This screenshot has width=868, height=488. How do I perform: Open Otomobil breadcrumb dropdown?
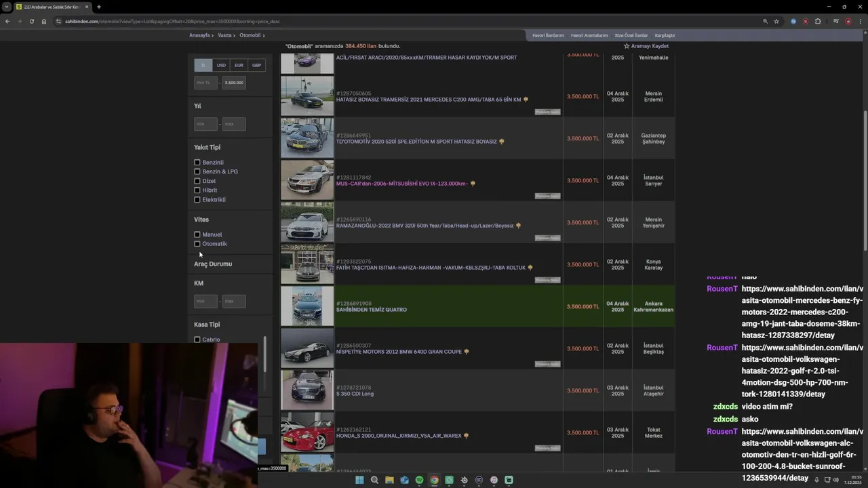pyautogui.click(x=252, y=35)
